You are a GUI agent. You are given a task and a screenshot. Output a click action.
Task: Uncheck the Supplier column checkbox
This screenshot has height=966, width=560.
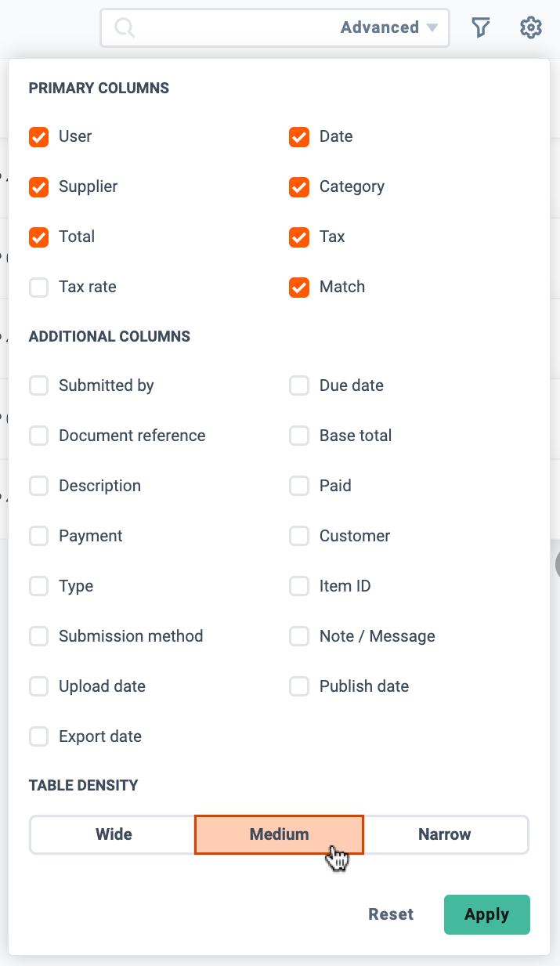pyautogui.click(x=39, y=187)
